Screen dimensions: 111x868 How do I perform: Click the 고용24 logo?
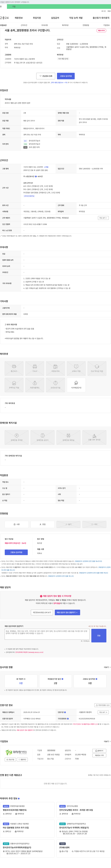pyautogui.click(x=4, y=18)
